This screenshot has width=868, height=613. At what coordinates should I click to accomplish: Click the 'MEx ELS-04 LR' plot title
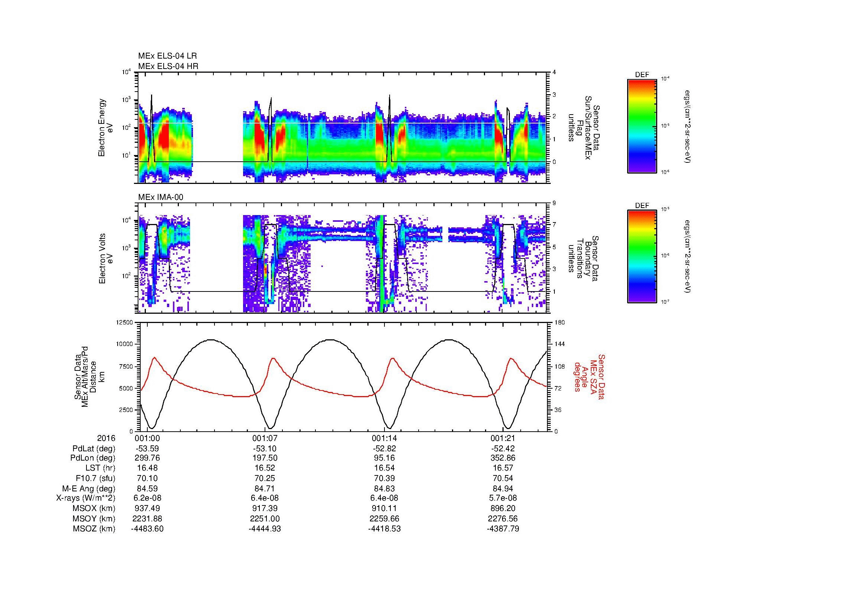click(167, 56)
